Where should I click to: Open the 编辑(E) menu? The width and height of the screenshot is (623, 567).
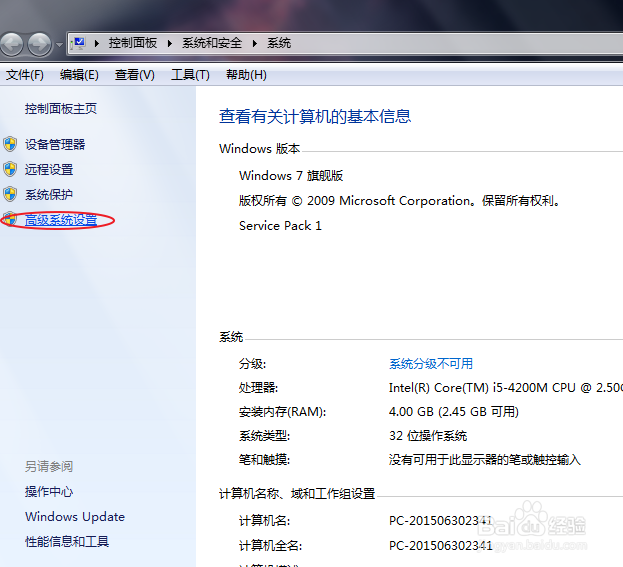[79, 75]
